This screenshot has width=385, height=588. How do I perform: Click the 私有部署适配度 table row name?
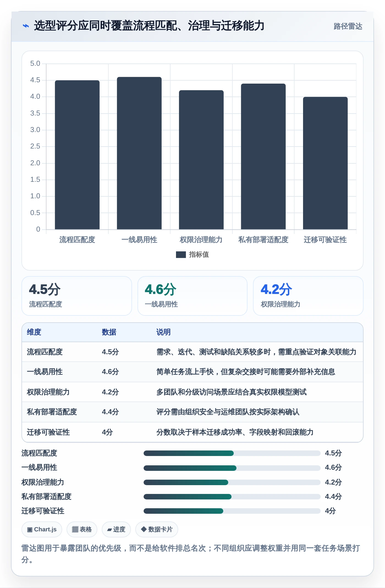pos(52,412)
